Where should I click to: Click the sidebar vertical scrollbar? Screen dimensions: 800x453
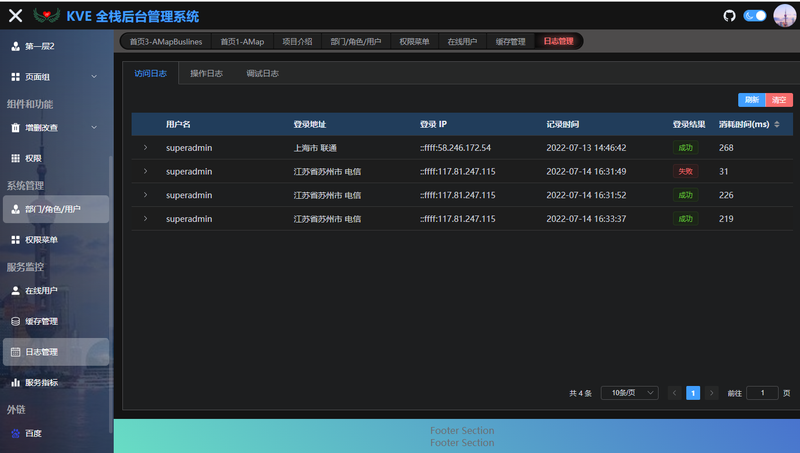tap(111, 293)
